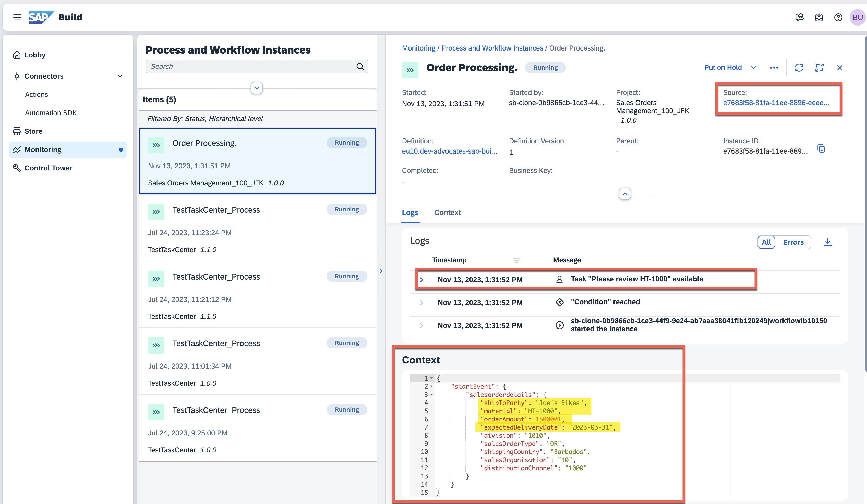Expand the "Condition" reached log row

421,303
